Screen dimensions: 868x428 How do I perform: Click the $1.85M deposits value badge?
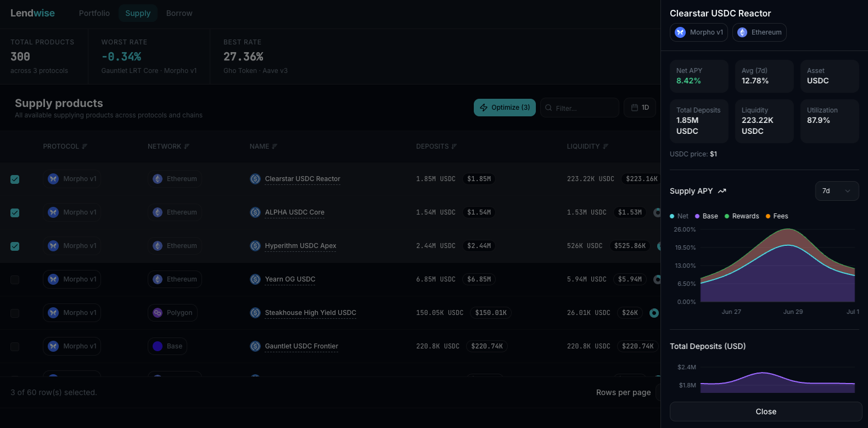479,179
